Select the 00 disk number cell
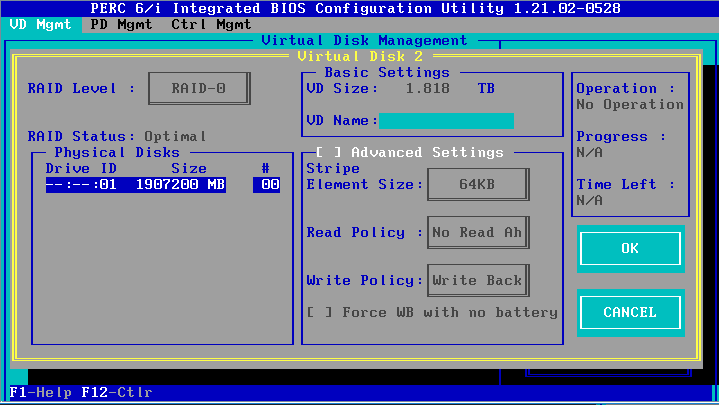719x405 pixels. (266, 184)
